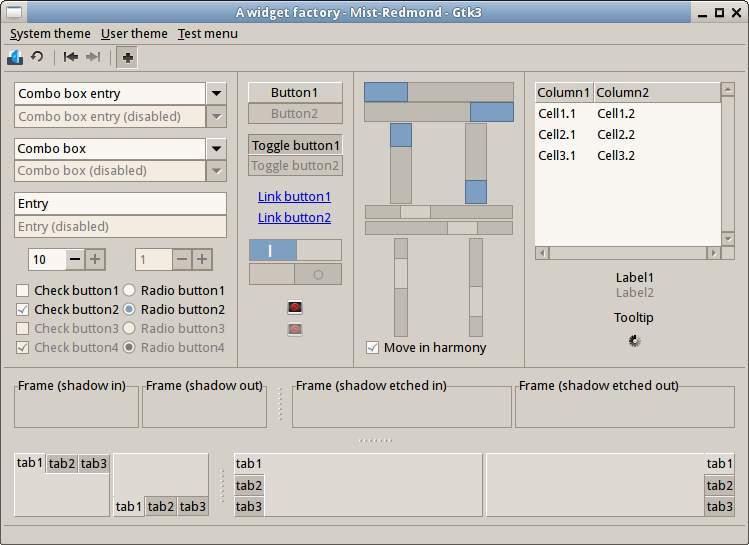Switch to tab2 in top-tabbed notebook
This screenshot has width=749, height=545.
point(62,463)
